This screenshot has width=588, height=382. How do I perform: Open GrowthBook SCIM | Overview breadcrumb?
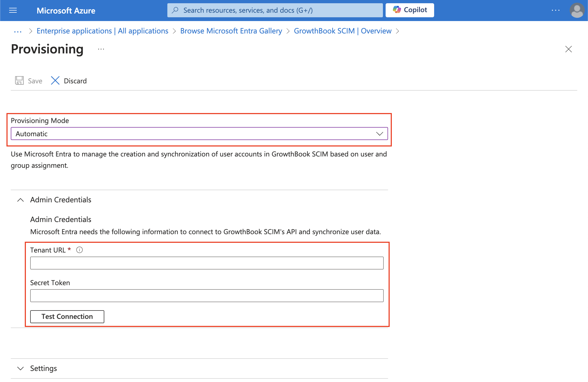(x=343, y=31)
